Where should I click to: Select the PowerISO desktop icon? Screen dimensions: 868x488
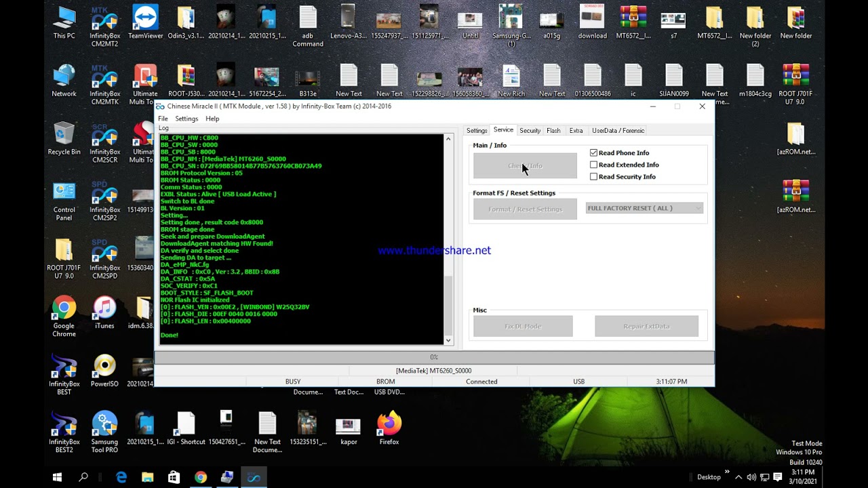pyautogui.click(x=104, y=371)
